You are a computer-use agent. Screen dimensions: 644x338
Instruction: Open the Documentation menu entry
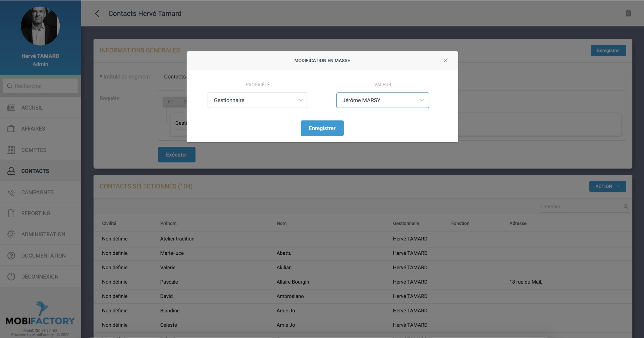click(x=43, y=256)
